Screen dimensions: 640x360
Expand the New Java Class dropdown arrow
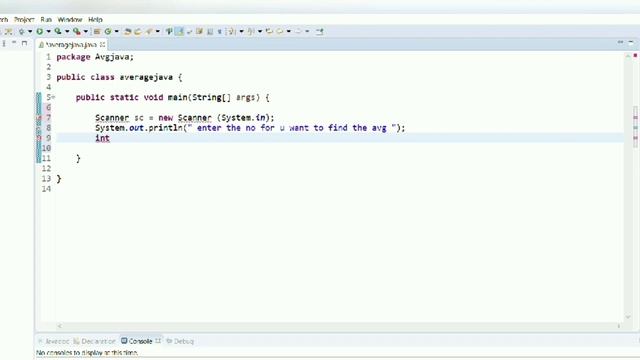(x=116, y=31)
